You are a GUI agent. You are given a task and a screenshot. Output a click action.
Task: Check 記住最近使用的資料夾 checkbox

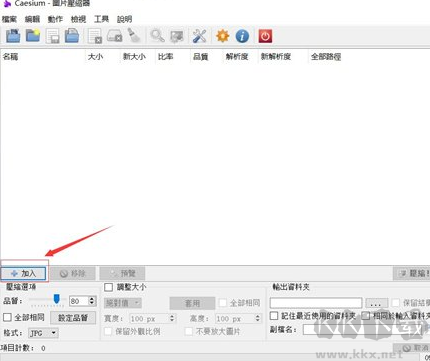click(x=274, y=315)
